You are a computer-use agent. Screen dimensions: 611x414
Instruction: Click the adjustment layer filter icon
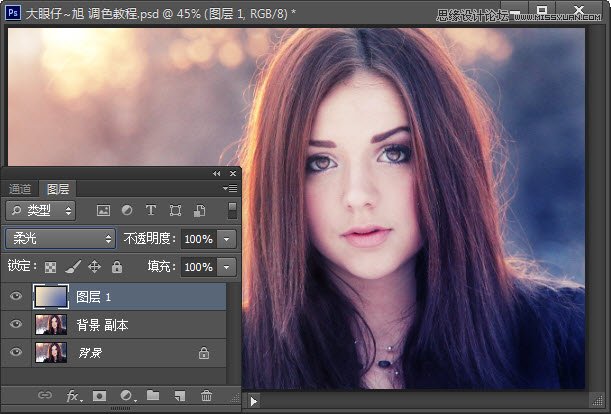click(x=127, y=211)
